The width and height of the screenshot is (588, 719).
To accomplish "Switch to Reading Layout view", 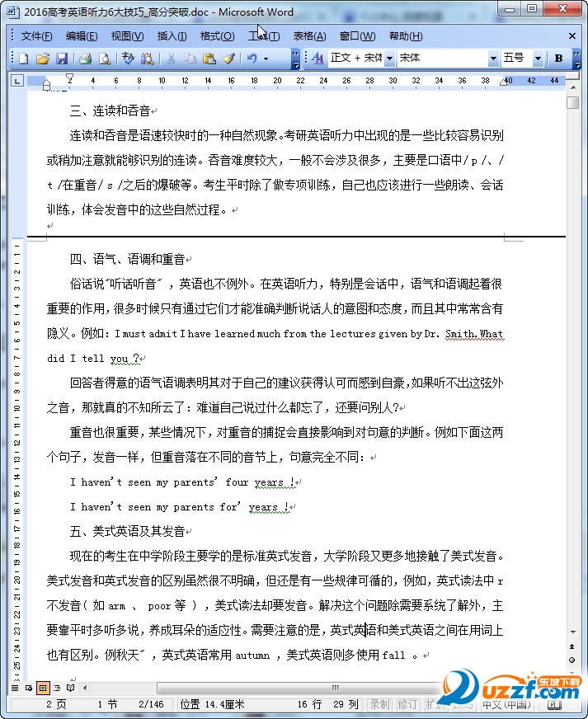I will tap(70, 688).
